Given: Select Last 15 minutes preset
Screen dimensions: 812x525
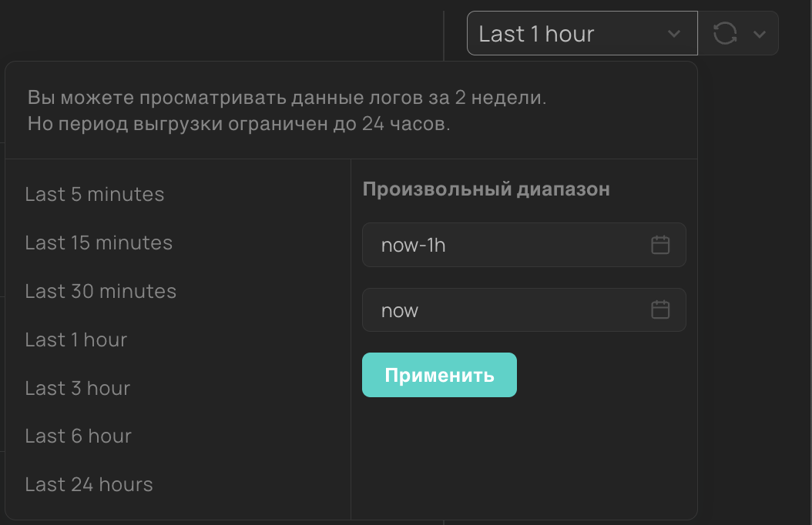Looking at the screenshot, I should (99, 242).
